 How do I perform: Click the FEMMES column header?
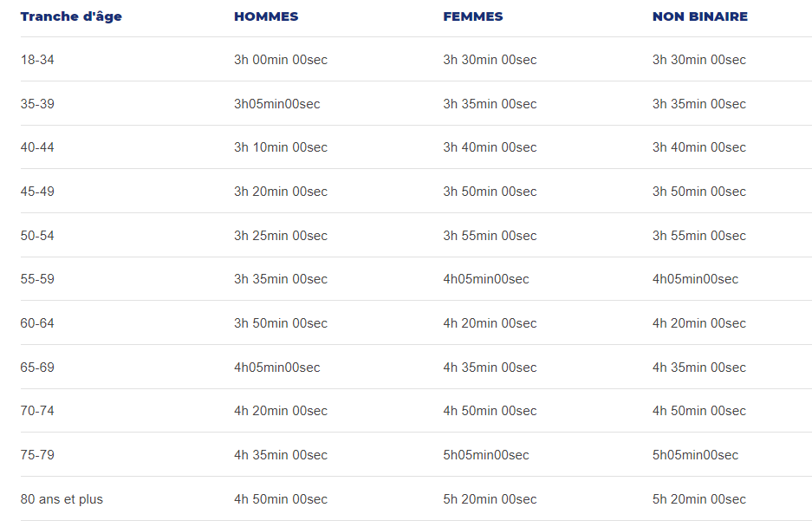[x=473, y=16]
